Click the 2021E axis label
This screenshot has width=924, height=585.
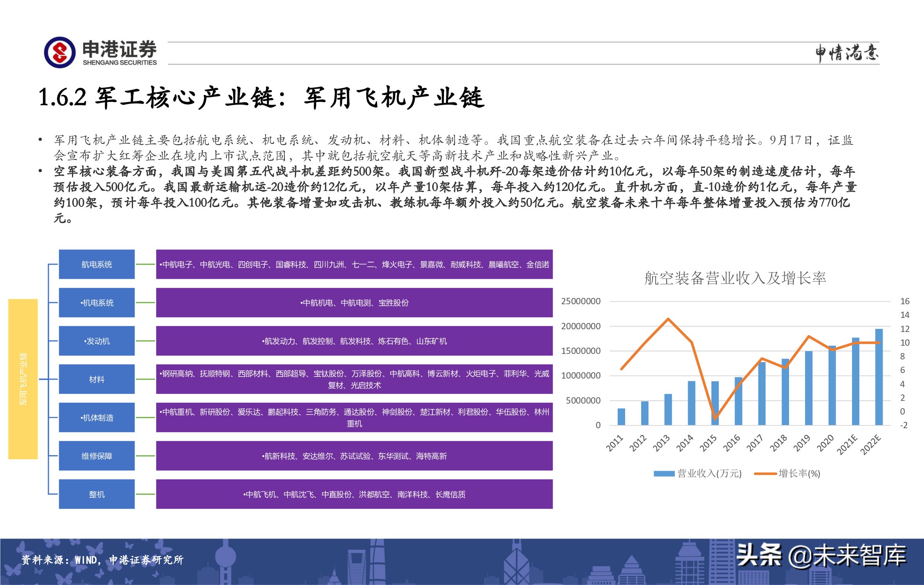(847, 445)
